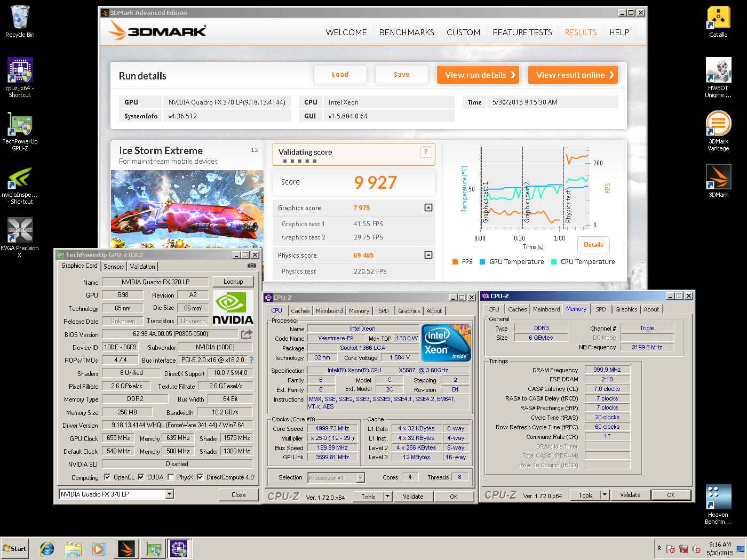Click the Save button in Run details

coord(401,75)
